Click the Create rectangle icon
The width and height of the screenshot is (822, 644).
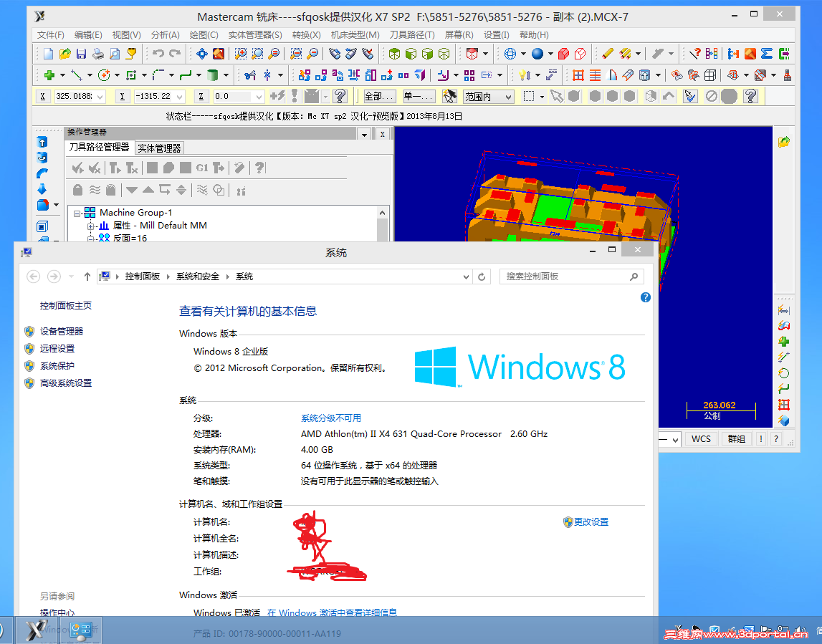131,75
